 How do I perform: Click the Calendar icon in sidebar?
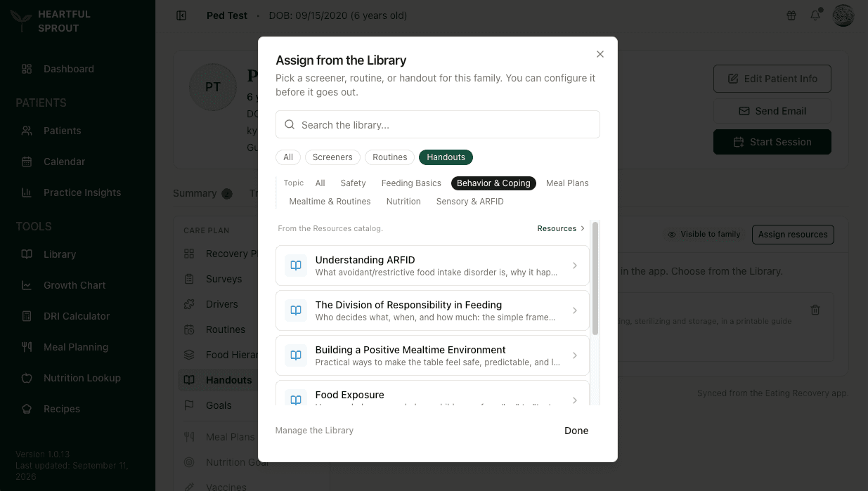pos(27,162)
